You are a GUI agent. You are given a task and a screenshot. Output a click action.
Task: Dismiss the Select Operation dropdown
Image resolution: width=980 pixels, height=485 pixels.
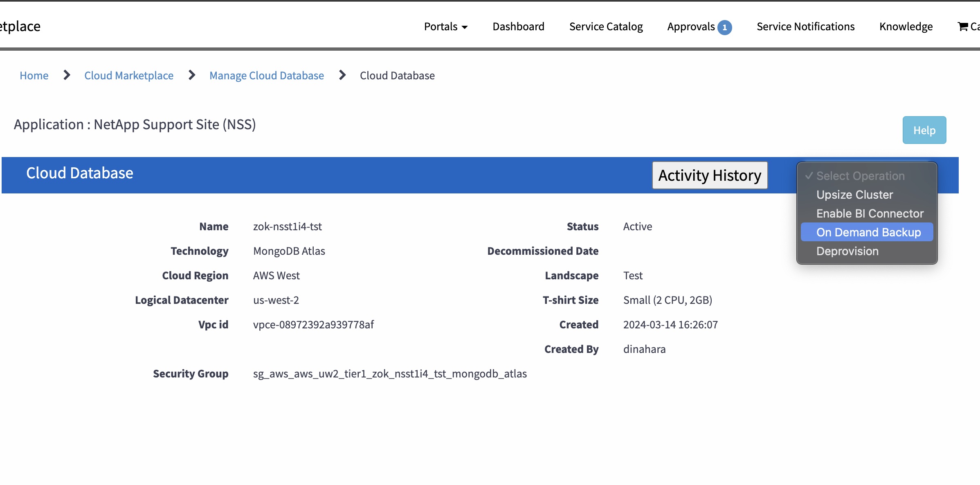861,176
